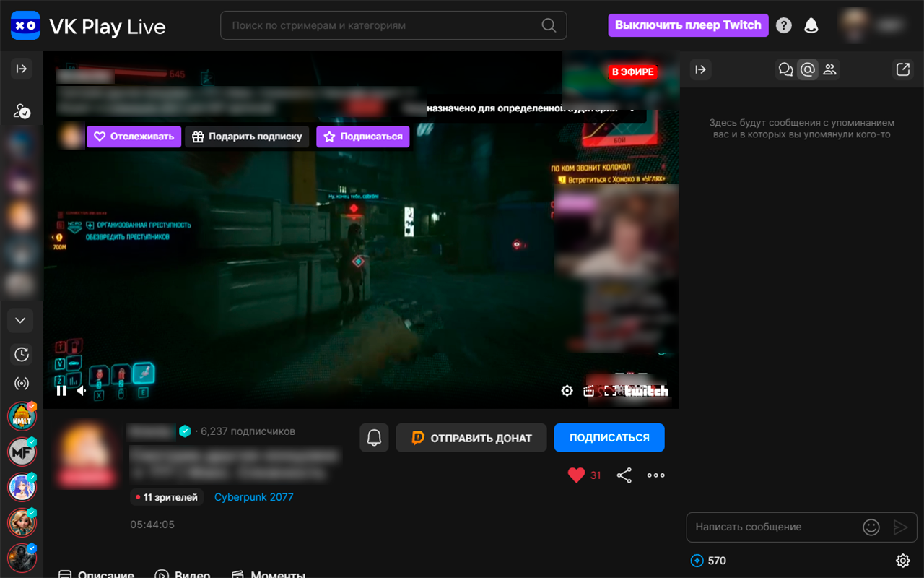Open followed channels icon in sidebar
Viewport: 924px width, 578px height.
point(22,111)
